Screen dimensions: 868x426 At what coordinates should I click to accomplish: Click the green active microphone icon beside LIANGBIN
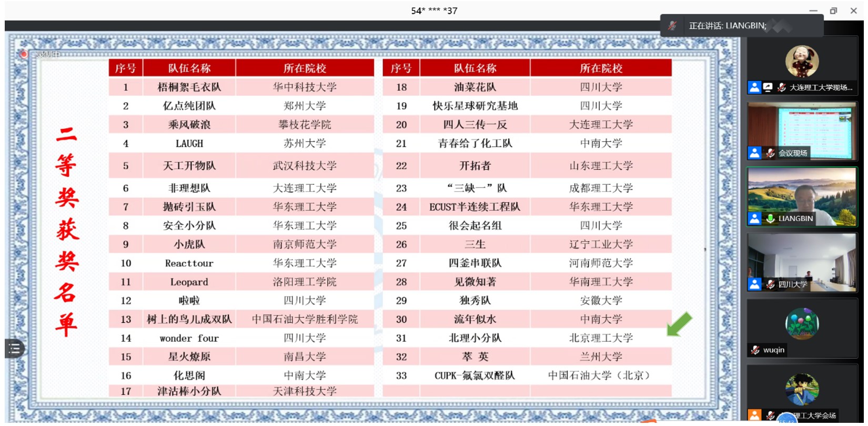[770, 219]
